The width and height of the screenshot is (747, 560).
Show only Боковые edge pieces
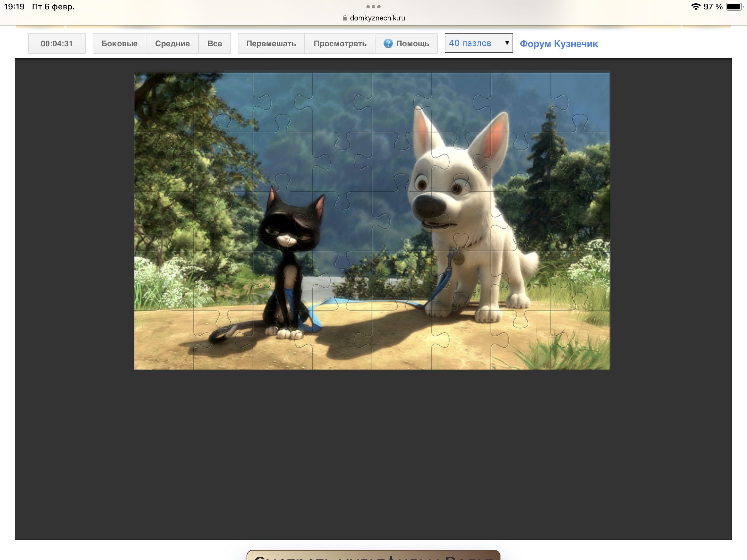pos(119,43)
